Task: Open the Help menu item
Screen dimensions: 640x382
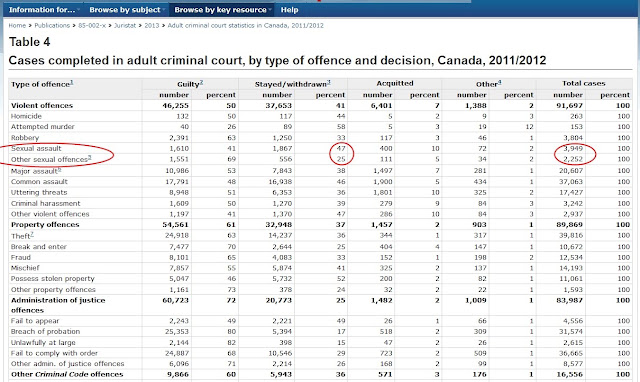Action: (x=289, y=9)
